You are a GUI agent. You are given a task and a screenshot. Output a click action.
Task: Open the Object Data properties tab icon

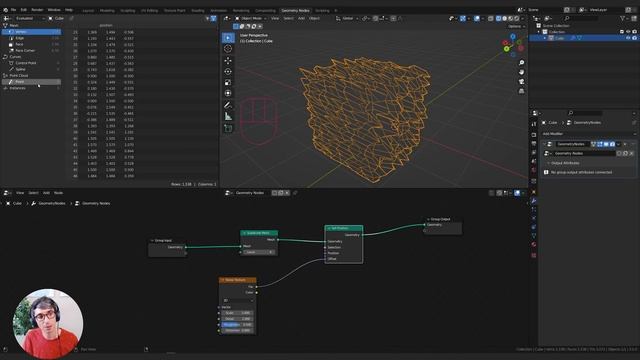533,236
